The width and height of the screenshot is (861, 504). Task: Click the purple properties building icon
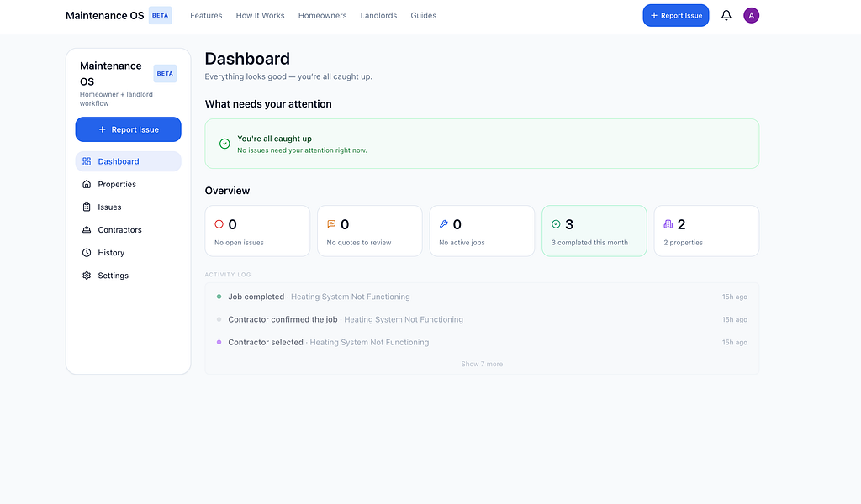[x=668, y=223]
